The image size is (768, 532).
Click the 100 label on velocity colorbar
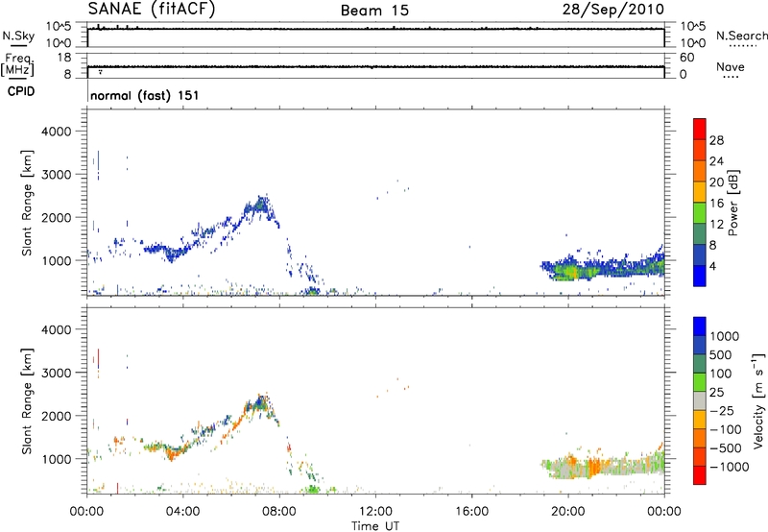click(x=721, y=374)
